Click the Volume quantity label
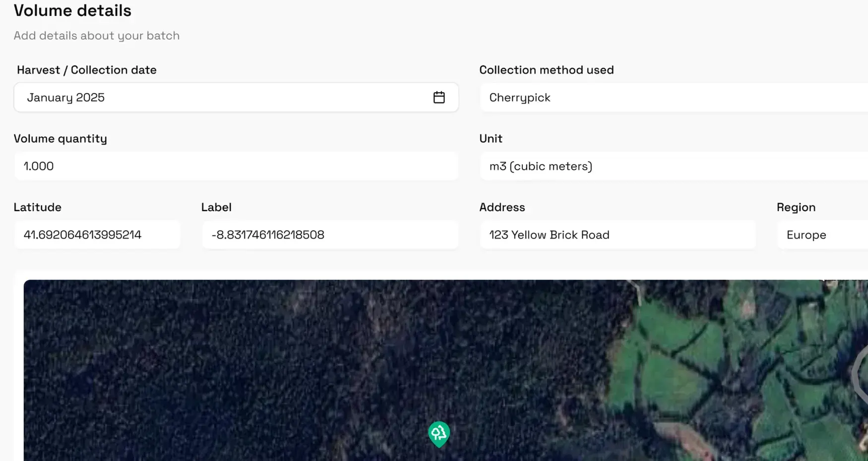This screenshot has width=868, height=461. [x=61, y=138]
